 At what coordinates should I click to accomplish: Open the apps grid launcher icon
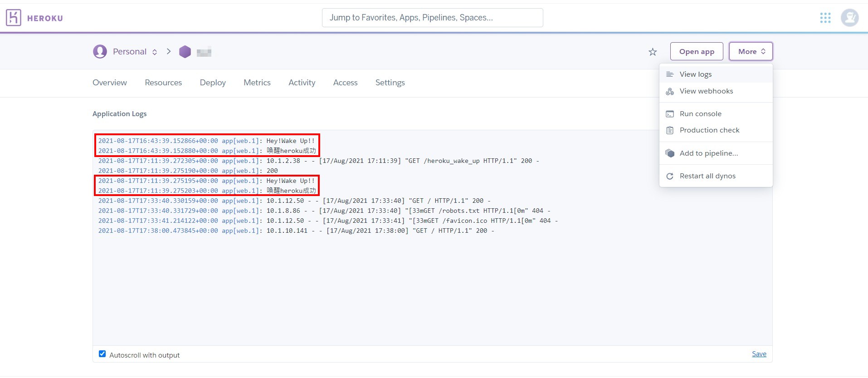(825, 18)
